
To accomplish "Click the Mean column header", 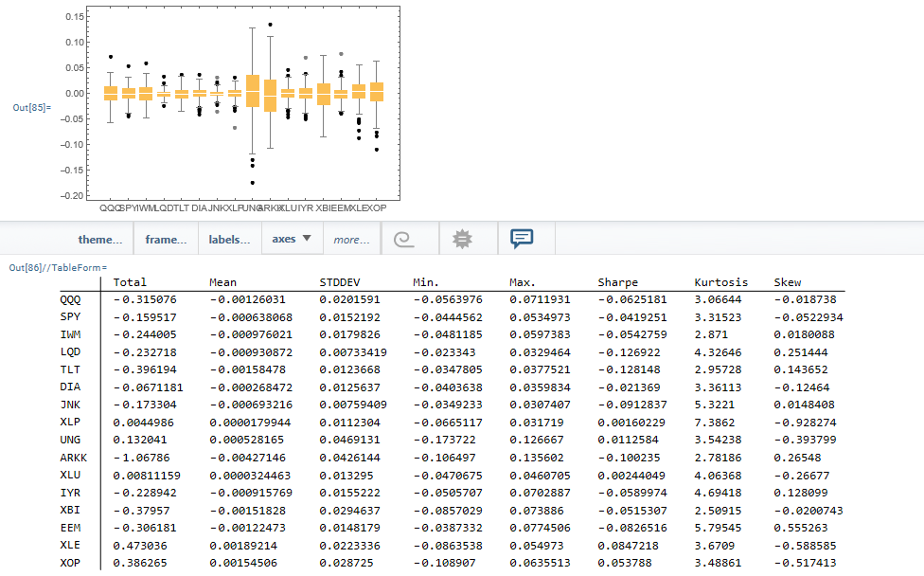I will [x=222, y=282].
